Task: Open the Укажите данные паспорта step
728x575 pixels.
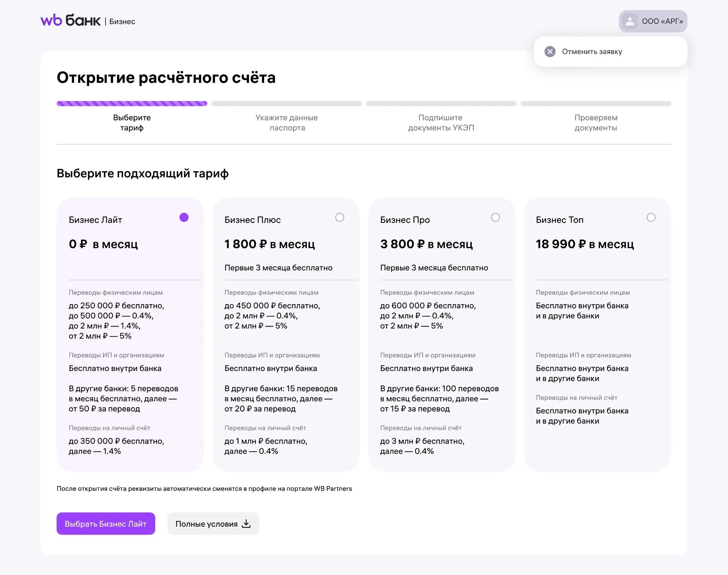Action: [287, 123]
